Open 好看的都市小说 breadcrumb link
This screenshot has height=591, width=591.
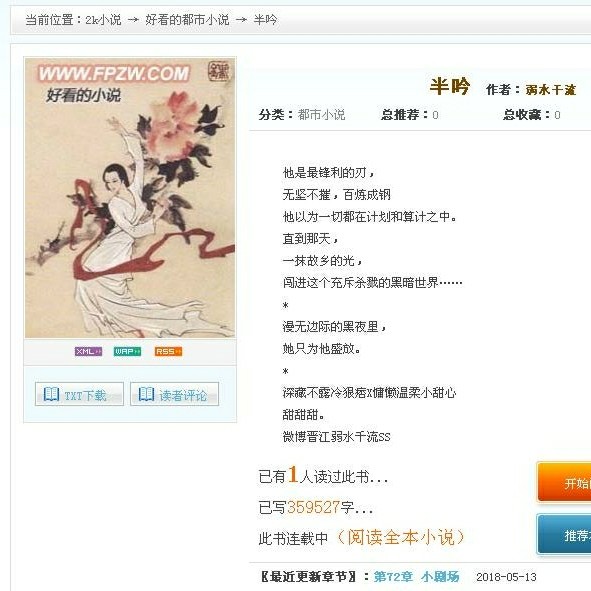coord(187,20)
